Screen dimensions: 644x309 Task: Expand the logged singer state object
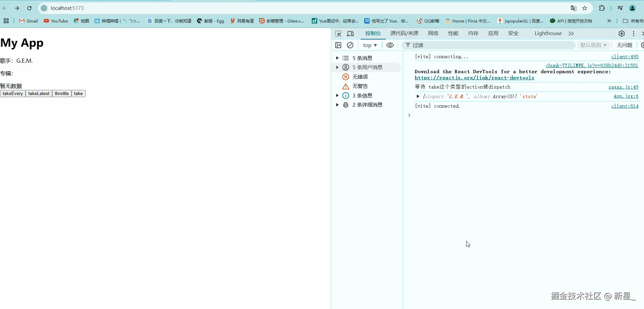pos(418,96)
